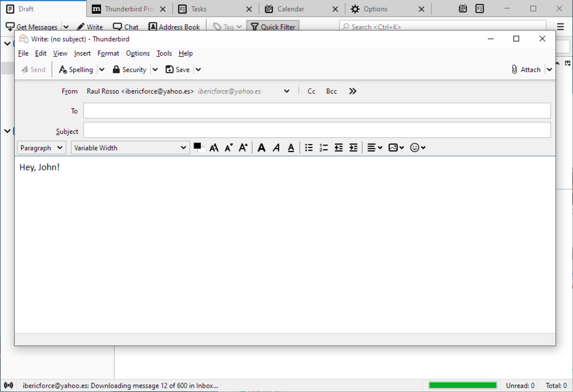Indent the text with the indent icon
573x392 pixels.
click(353, 148)
